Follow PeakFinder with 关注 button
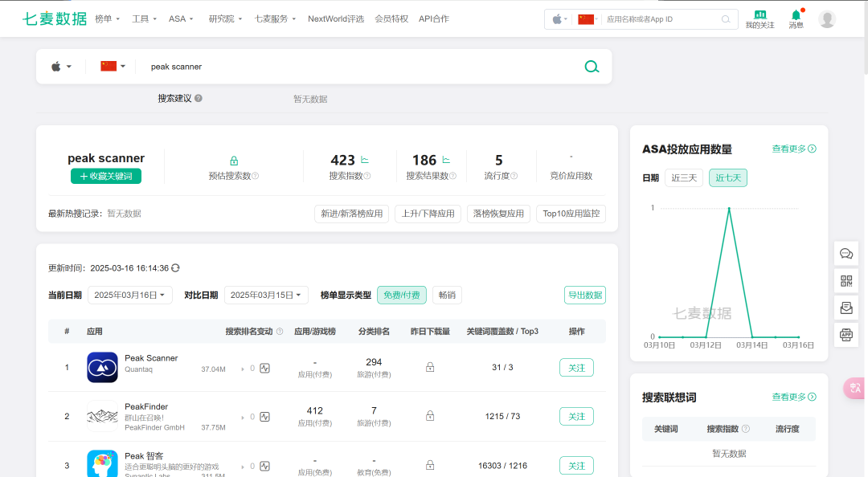This screenshot has width=868, height=477. click(x=576, y=416)
